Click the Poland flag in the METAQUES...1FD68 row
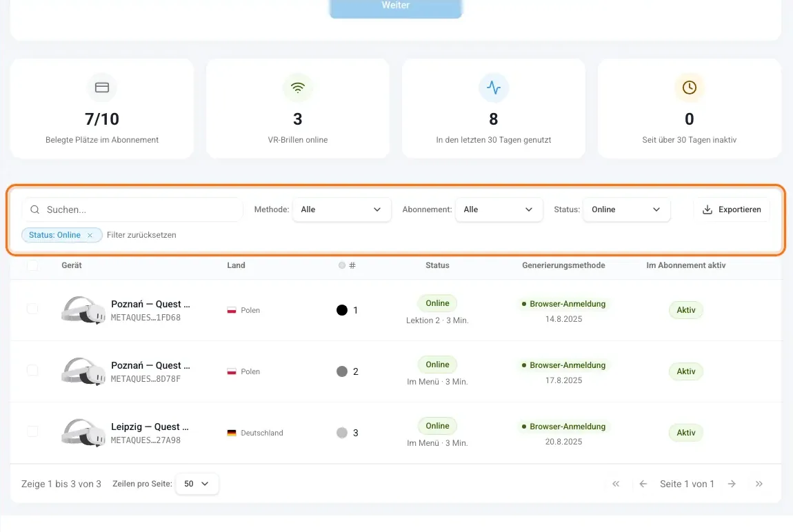This screenshot has width=793, height=532. [x=232, y=310]
